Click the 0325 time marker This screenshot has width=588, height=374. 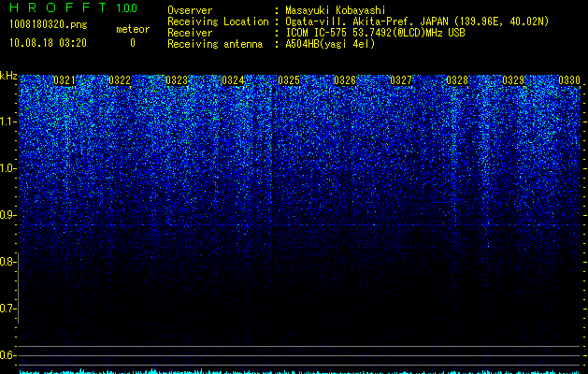[289, 80]
